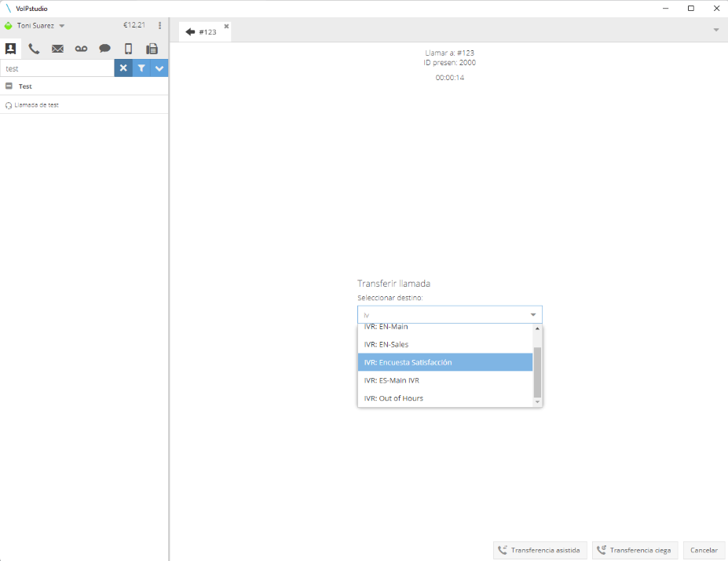Toggle the Seleccionar destino dropdown arrow
The width and height of the screenshot is (728, 561).
pos(533,315)
